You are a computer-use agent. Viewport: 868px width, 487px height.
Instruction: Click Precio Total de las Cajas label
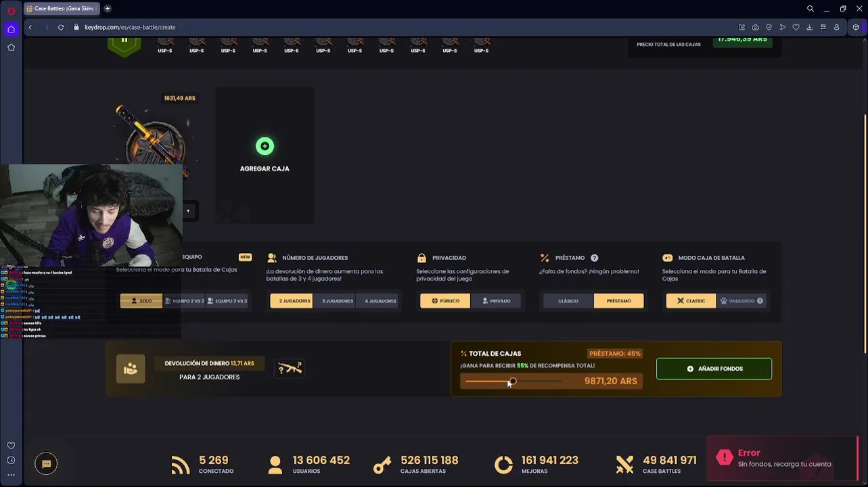tap(668, 45)
